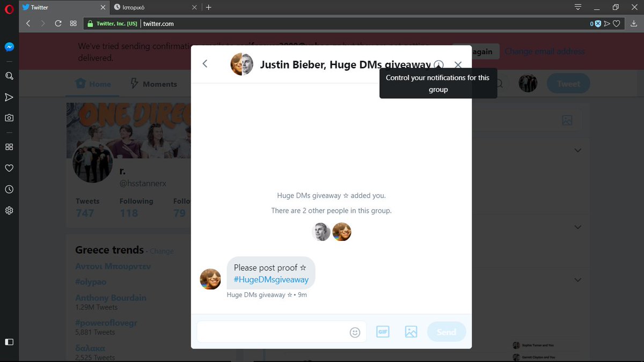Open the @hsstannerx profile link
This screenshot has width=644, height=362.
(x=143, y=183)
